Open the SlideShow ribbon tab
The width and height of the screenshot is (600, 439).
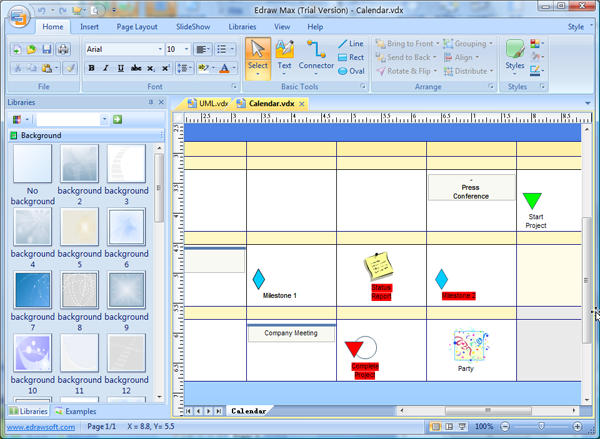193,27
